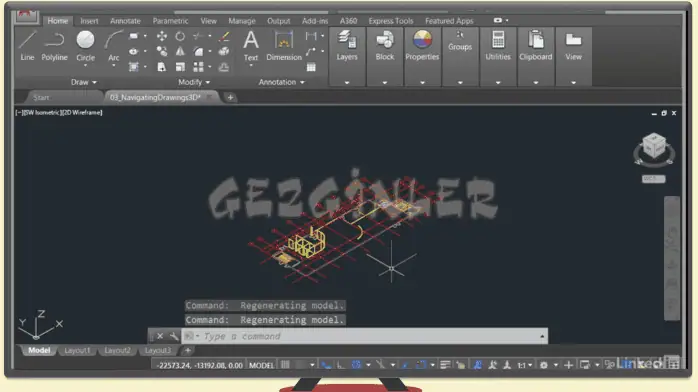Insert a Table from Annotation panel
This screenshot has height=392, width=698.
pos(311,67)
